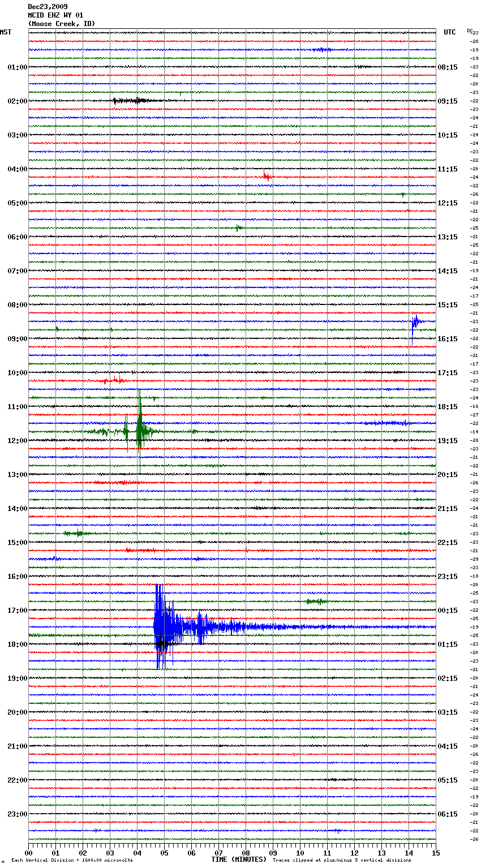
Task: Click the date label Dec23,2009
Action: click(x=48, y=7)
